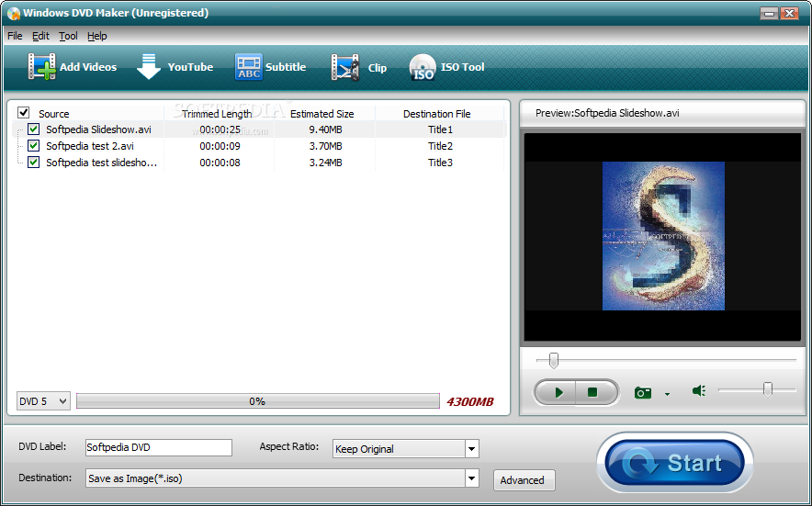Click the Preview:Softpedia Slideshow.avi title
812x506 pixels.
coord(607,113)
